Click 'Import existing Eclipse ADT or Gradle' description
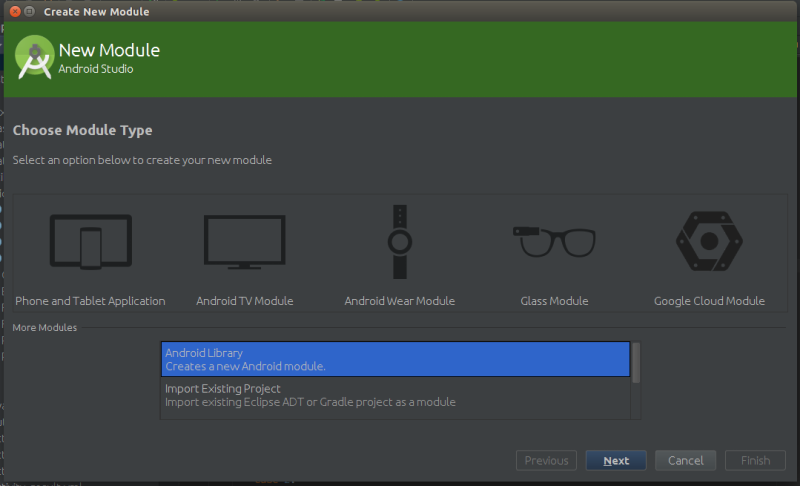The height and width of the screenshot is (486, 800). pos(310,402)
